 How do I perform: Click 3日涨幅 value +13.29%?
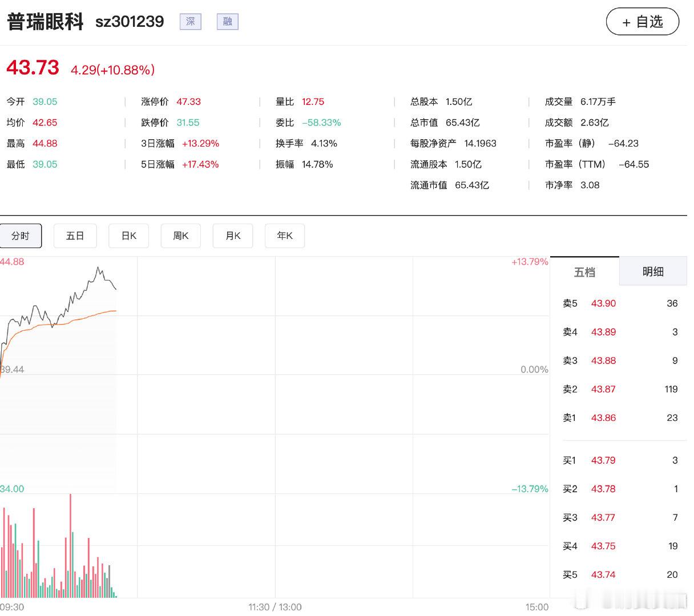(200, 144)
